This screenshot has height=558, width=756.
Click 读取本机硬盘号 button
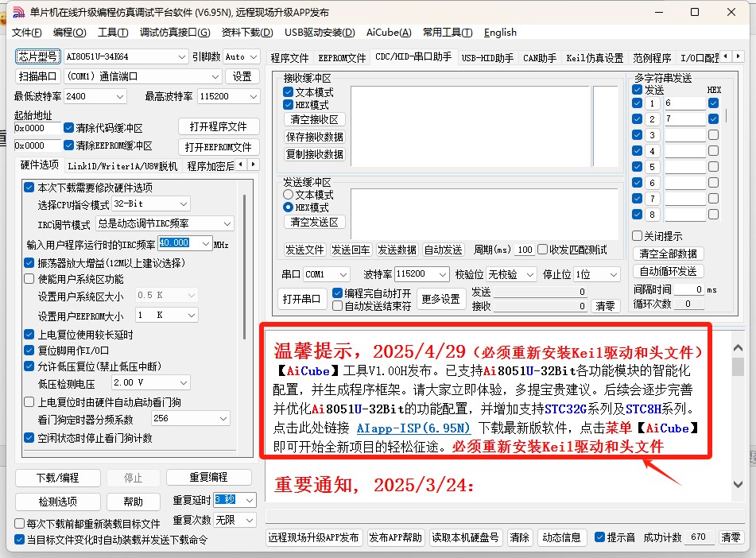465,537
